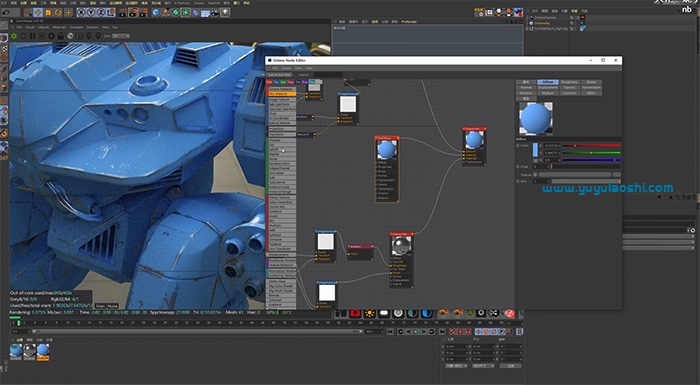Switch to Bump tab in node properties
700x385 pixels.
[x=591, y=82]
